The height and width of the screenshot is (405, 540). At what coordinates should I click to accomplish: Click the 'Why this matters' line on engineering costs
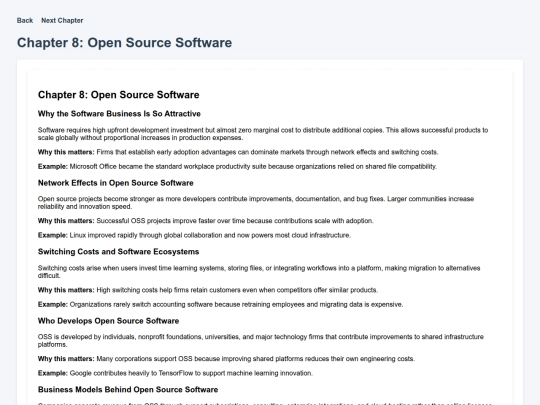pos(226,359)
